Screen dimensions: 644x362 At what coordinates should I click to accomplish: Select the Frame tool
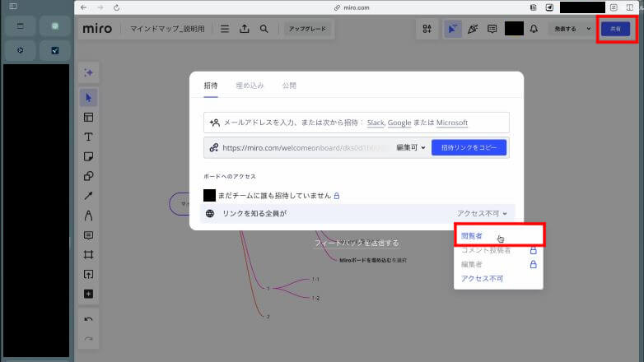(x=88, y=254)
